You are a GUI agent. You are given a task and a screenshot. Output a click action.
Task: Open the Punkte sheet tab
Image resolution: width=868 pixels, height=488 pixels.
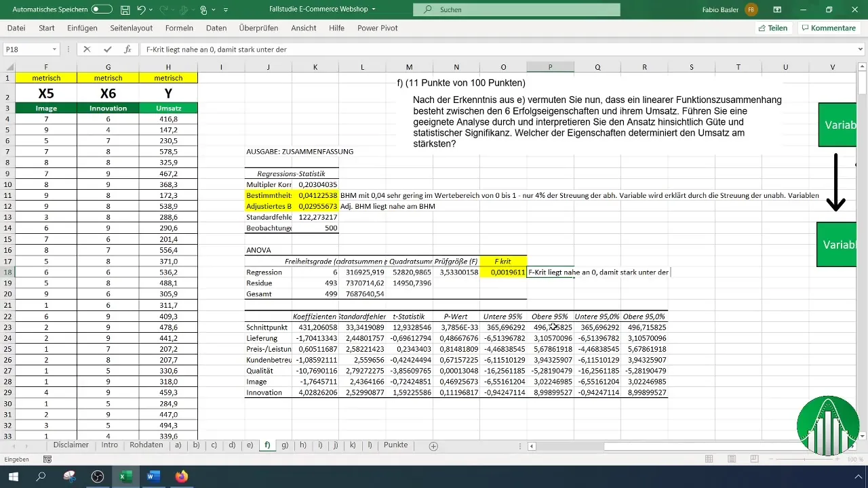pos(396,445)
